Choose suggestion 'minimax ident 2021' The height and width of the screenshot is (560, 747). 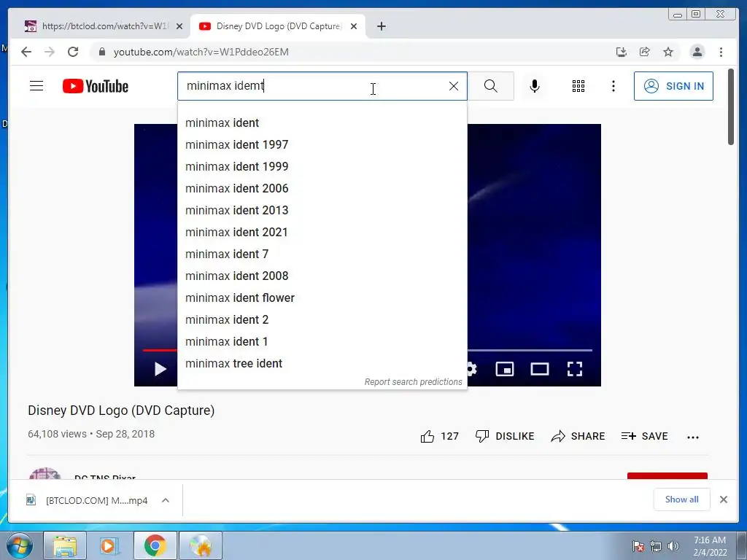322,233
